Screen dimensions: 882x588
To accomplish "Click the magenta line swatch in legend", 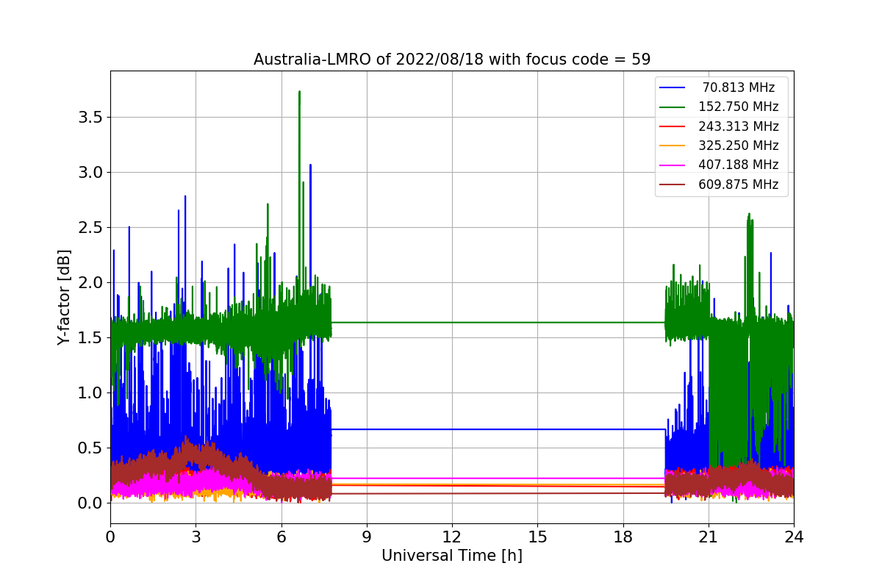I will (x=673, y=166).
